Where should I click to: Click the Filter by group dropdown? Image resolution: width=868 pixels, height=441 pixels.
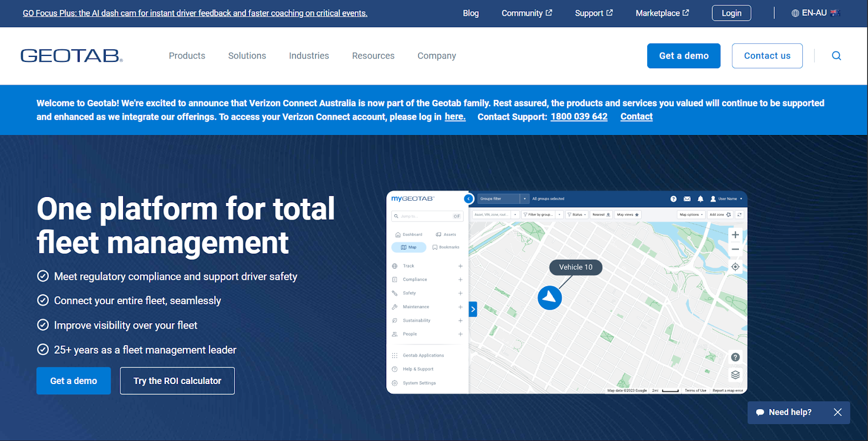pyautogui.click(x=542, y=215)
